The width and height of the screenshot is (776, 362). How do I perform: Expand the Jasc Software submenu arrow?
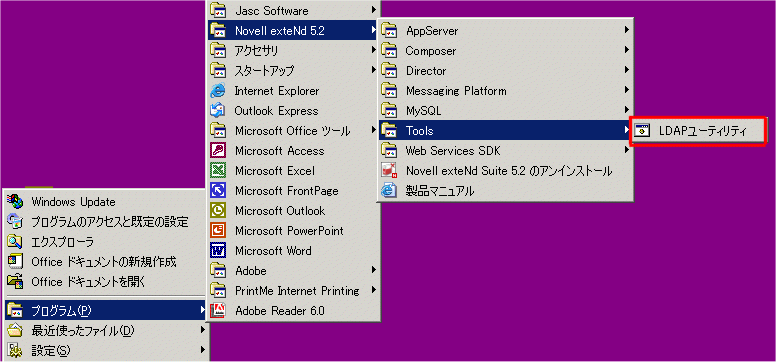click(374, 10)
